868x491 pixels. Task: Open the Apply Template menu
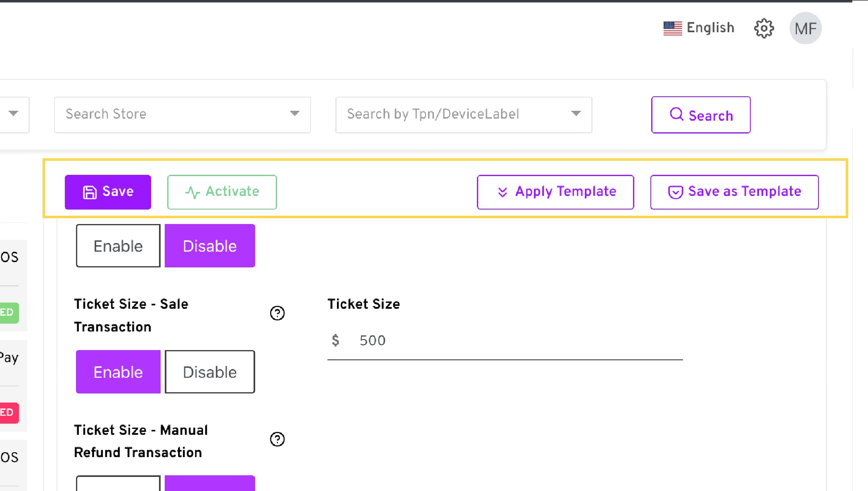point(555,192)
